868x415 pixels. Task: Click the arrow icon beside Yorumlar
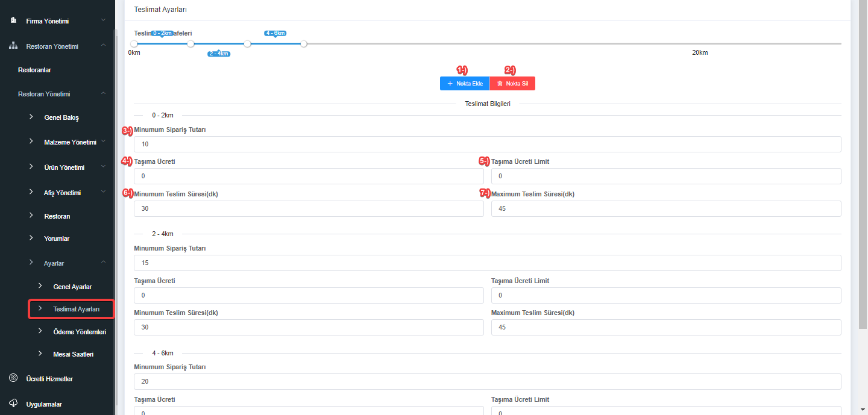point(31,238)
